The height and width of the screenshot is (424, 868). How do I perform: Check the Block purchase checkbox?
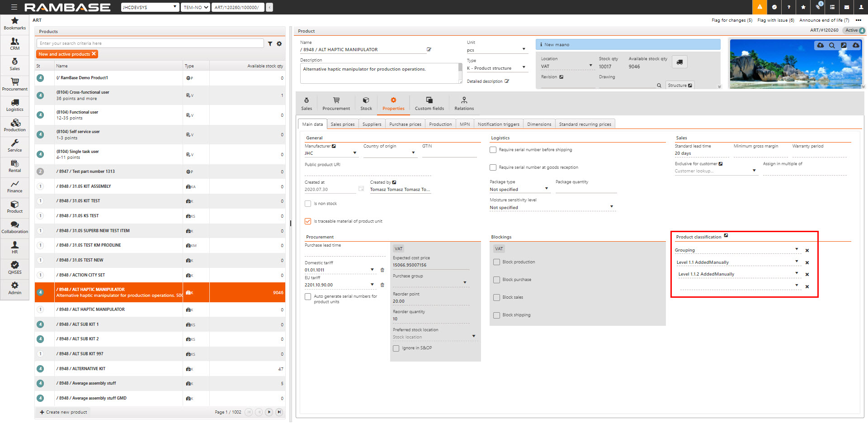[497, 280]
